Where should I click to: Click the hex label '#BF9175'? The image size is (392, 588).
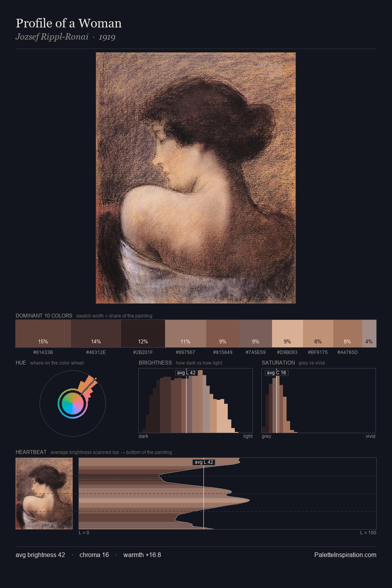click(x=318, y=352)
